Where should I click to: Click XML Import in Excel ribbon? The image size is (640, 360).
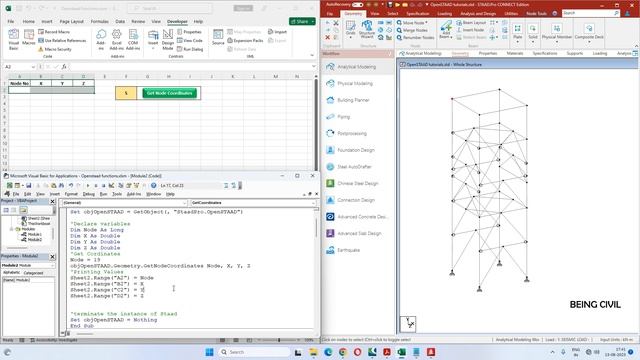278,32
